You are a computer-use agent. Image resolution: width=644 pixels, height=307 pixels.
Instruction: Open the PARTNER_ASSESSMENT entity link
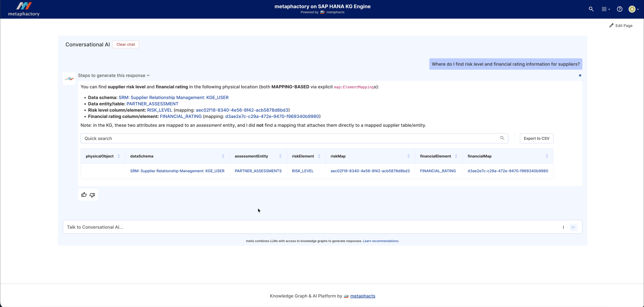coord(152,104)
